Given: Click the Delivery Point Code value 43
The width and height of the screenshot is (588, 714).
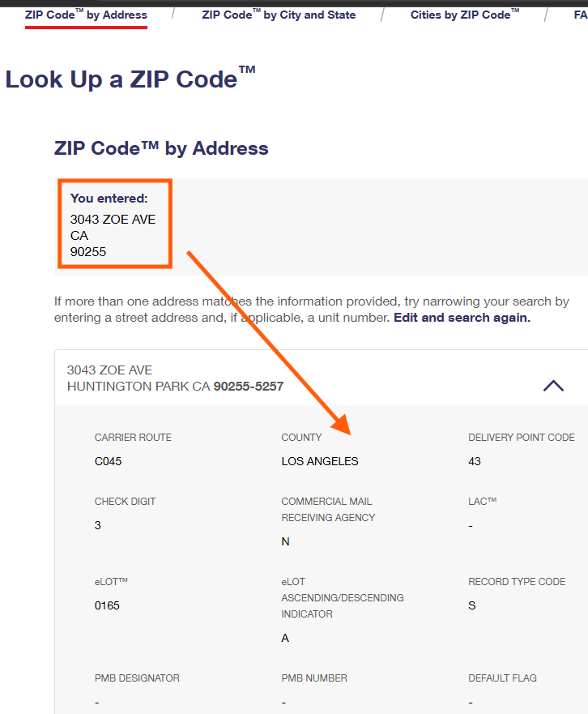Looking at the screenshot, I should coord(475,461).
